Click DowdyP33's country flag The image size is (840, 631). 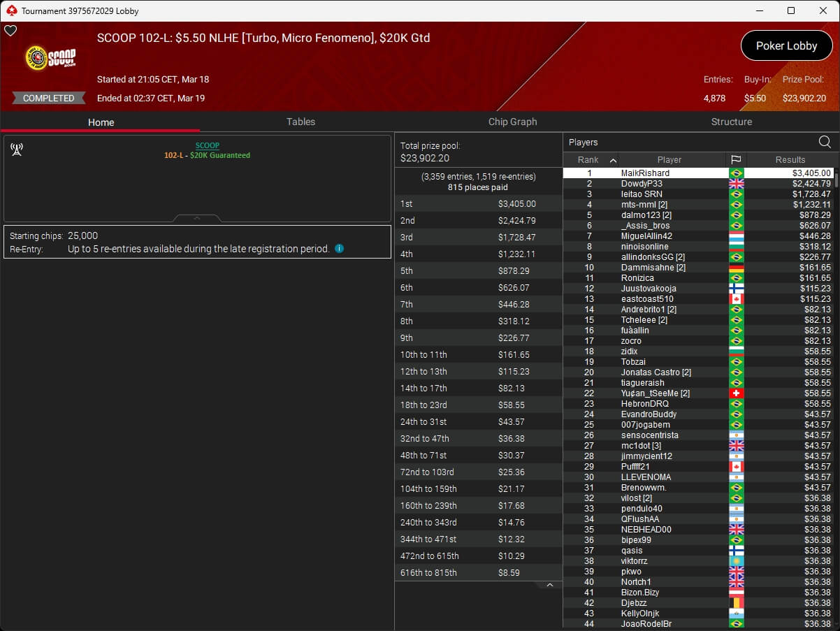736,184
